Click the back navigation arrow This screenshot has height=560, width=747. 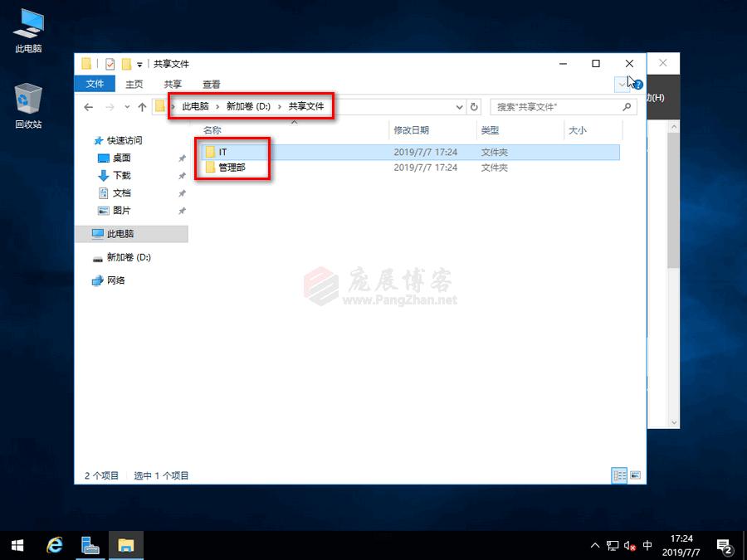pos(89,106)
